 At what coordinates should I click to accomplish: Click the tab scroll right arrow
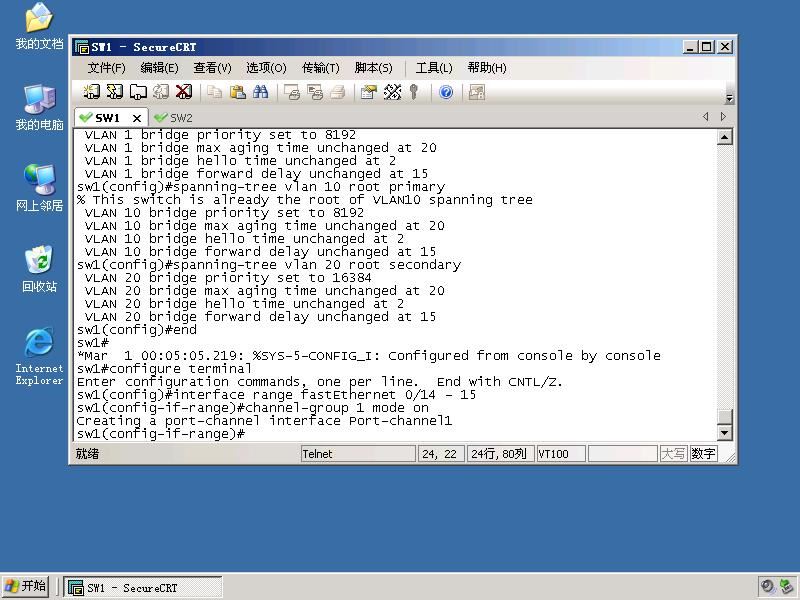click(723, 117)
